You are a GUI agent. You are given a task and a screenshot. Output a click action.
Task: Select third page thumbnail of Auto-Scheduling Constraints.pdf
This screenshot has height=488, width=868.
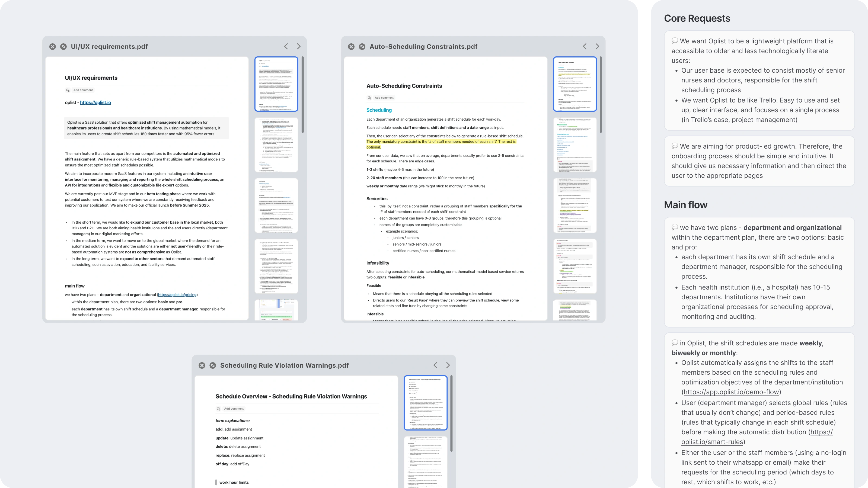[x=575, y=206]
